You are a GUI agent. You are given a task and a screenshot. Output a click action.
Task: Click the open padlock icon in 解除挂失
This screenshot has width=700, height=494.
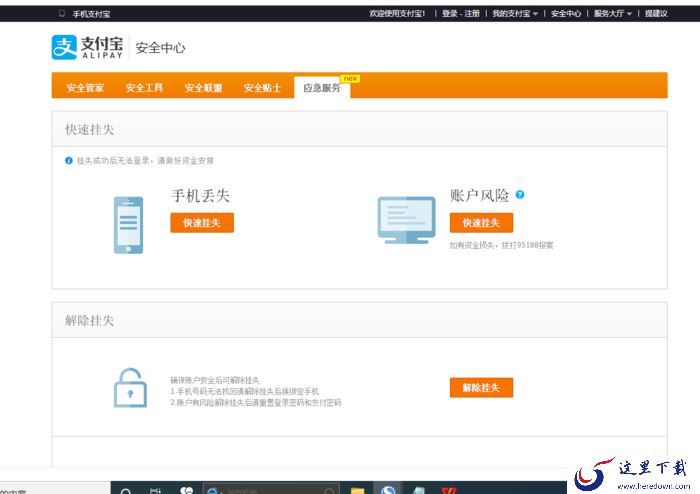pyautogui.click(x=130, y=387)
